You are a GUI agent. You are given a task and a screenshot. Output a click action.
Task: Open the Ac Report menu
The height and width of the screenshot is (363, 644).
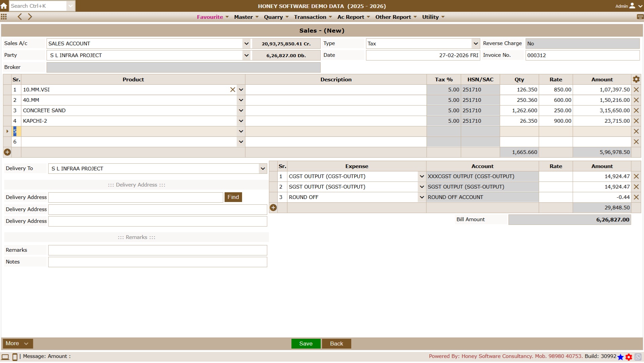353,17
